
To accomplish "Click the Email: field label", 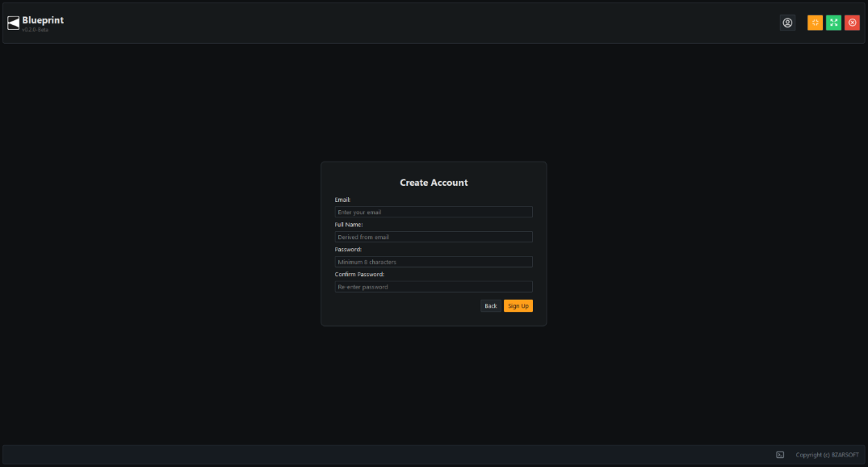I will 342,200.
